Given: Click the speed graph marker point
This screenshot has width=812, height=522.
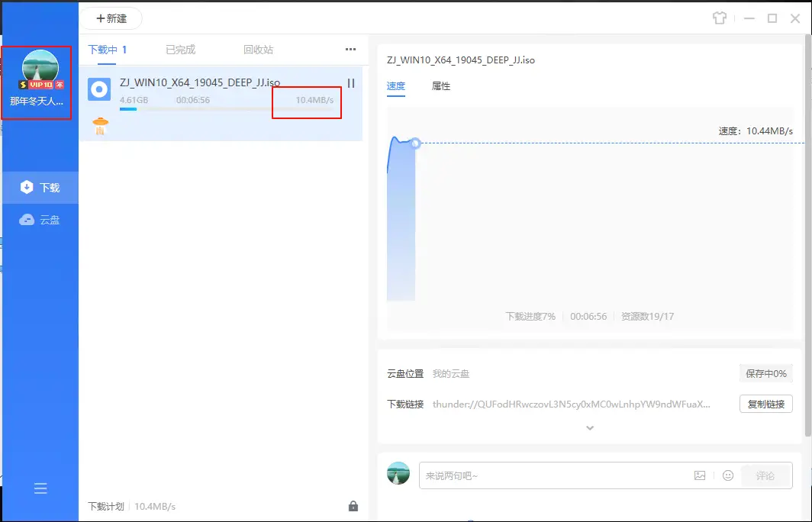Looking at the screenshot, I should point(415,143).
